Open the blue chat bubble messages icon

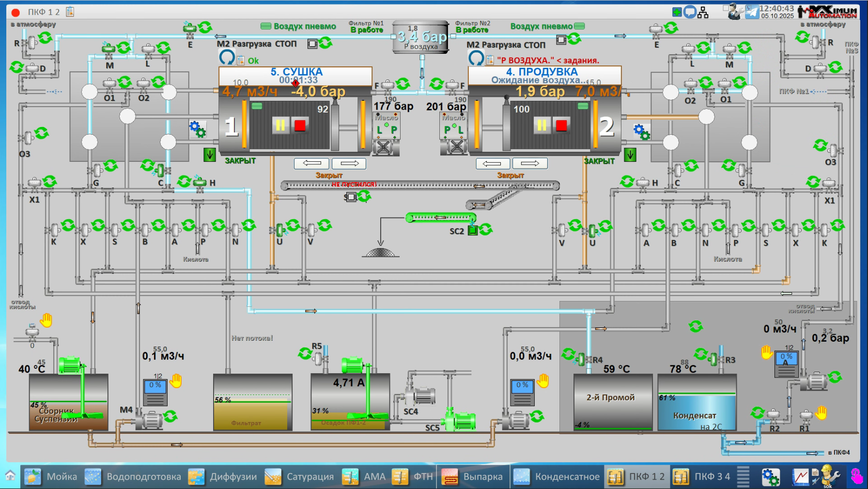690,12
